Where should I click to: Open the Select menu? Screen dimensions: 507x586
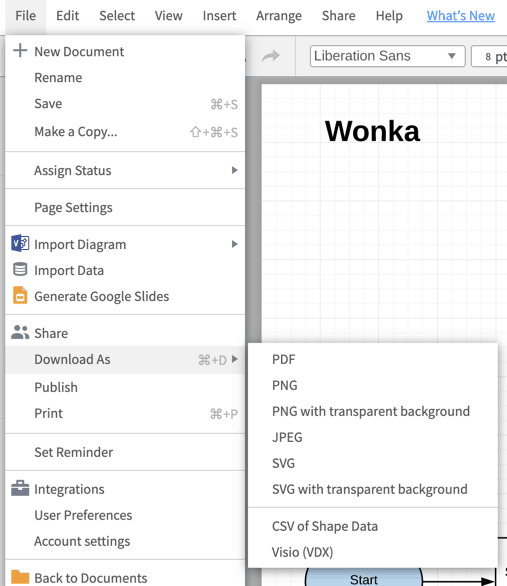(x=117, y=16)
